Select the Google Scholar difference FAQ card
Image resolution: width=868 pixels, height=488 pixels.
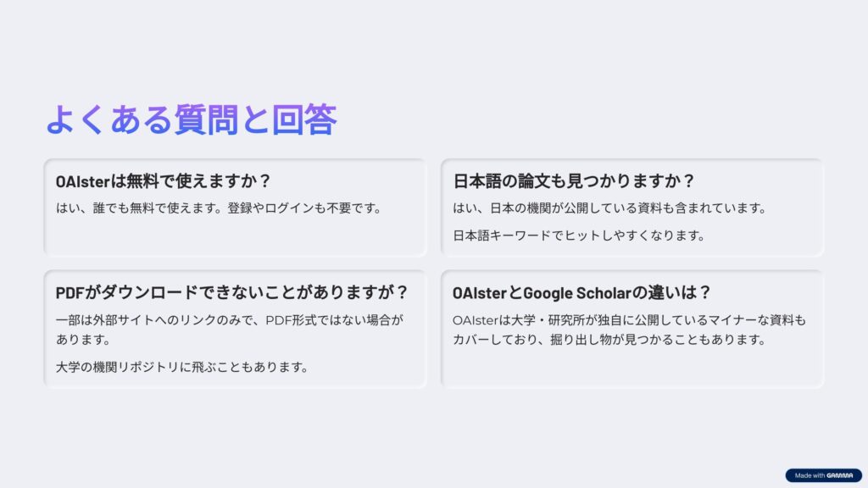(x=632, y=329)
